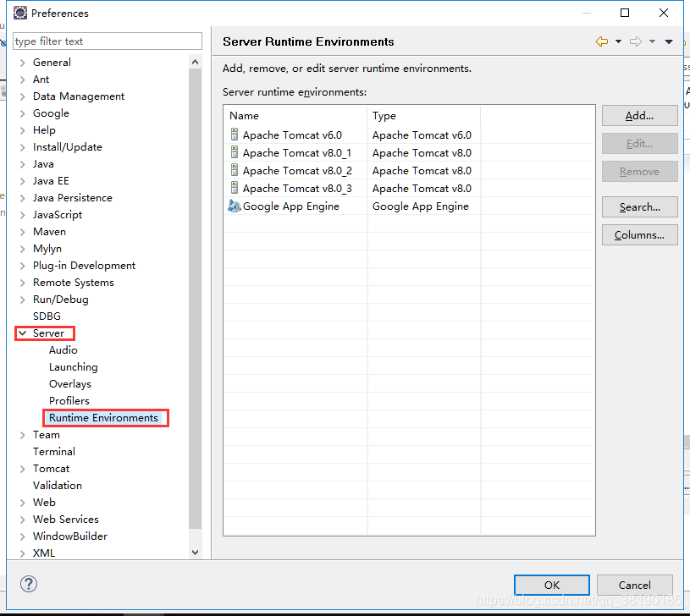Close the Preferences window
This screenshot has height=616, width=690.
pos(664,13)
